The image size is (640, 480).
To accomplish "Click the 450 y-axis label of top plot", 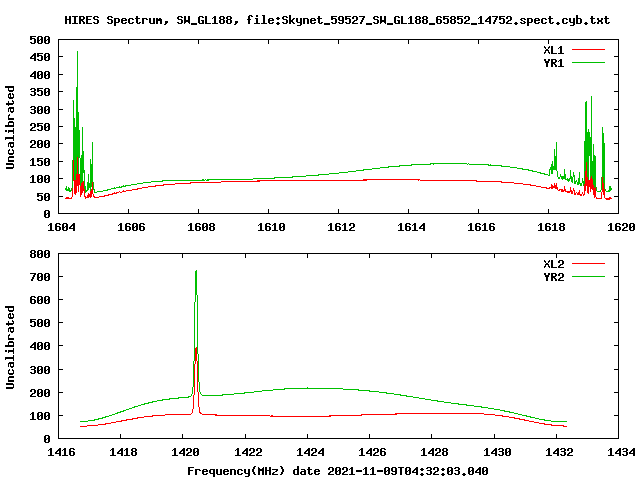I will (x=40, y=57).
